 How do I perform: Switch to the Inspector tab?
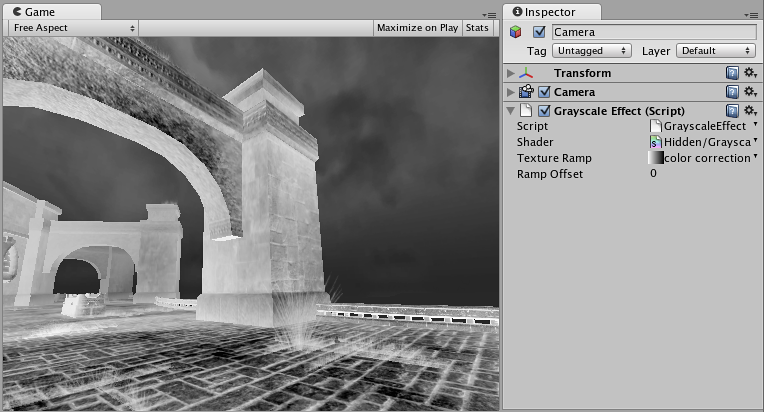[x=552, y=12]
